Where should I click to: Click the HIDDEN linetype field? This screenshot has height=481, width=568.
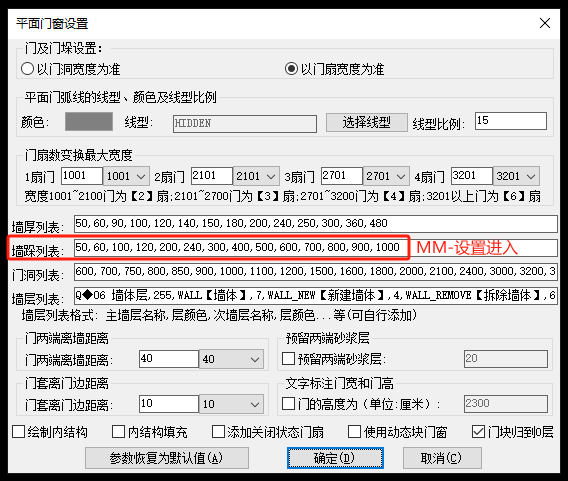[245, 124]
